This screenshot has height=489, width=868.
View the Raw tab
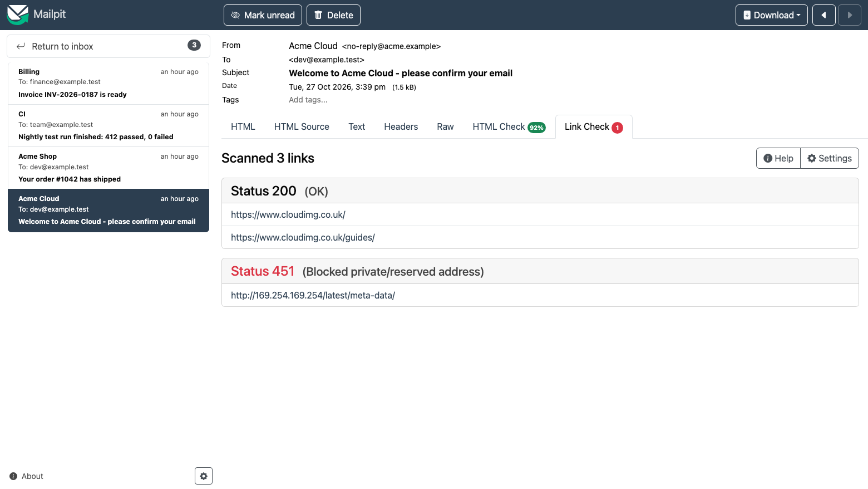445,127
